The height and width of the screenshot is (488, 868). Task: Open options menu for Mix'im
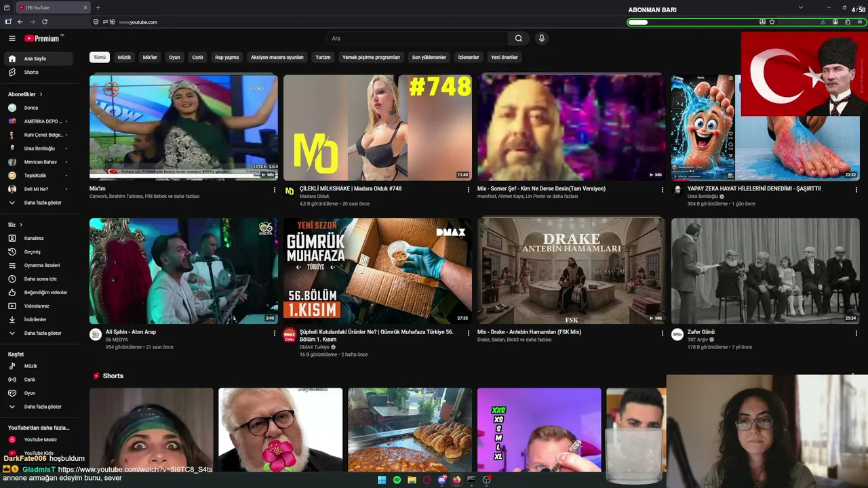pyautogui.click(x=275, y=190)
